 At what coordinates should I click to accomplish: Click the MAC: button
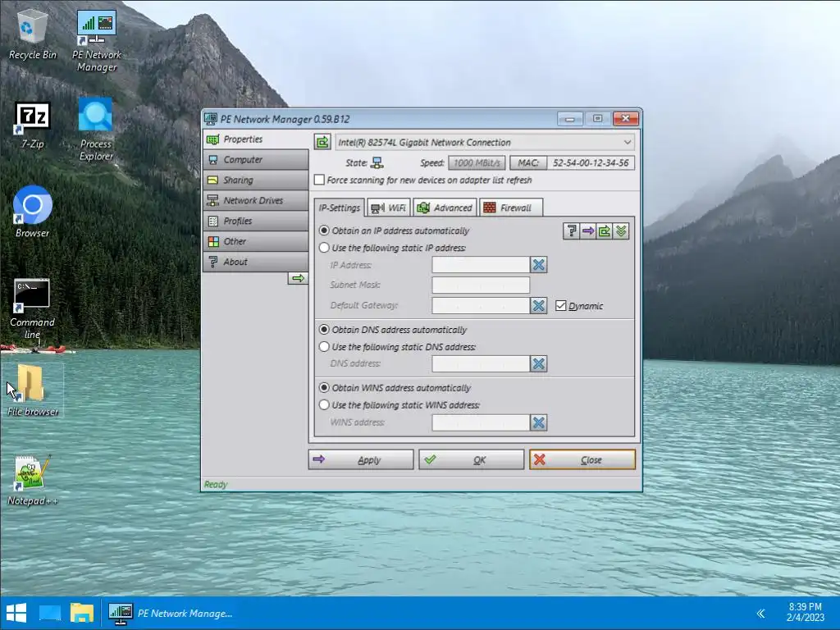pyautogui.click(x=528, y=163)
